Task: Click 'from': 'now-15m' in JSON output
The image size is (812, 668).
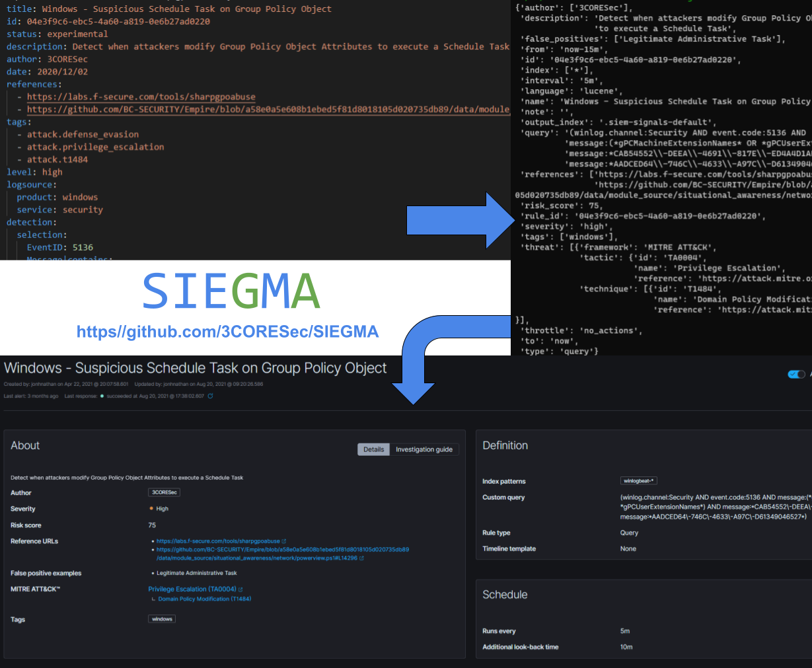Action: coord(567,50)
